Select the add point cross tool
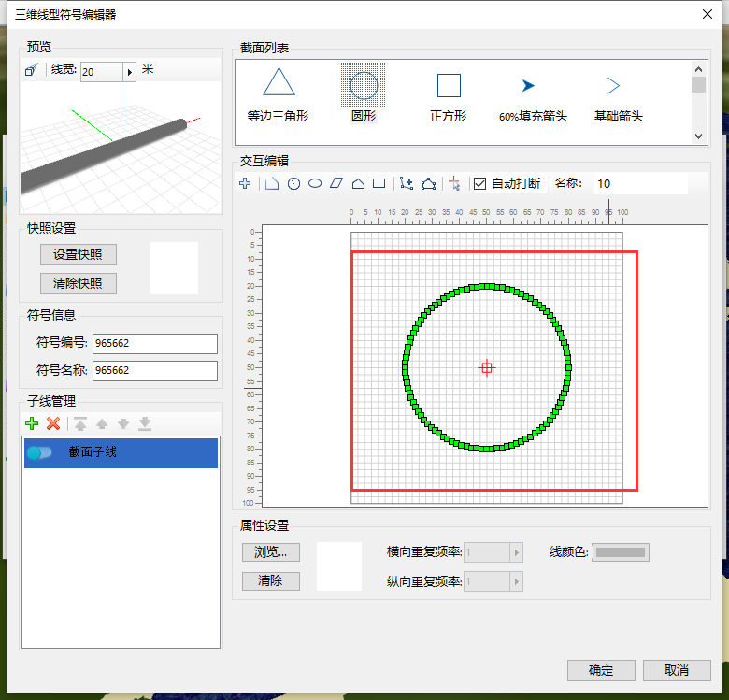729x700 pixels. click(x=245, y=183)
